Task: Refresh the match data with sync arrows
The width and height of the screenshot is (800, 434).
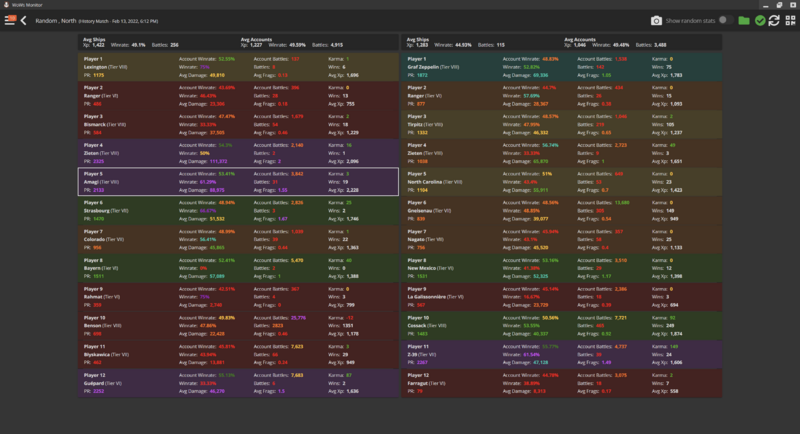Action: pyautogui.click(x=774, y=20)
